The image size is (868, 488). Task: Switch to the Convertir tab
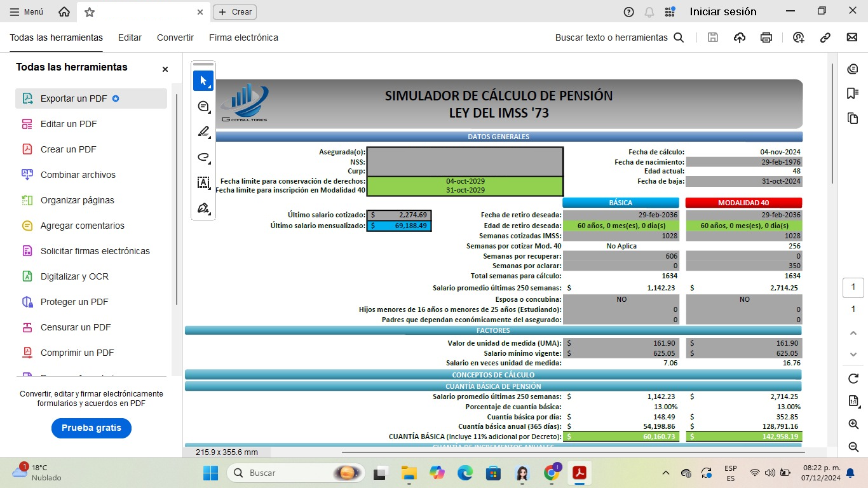175,37
